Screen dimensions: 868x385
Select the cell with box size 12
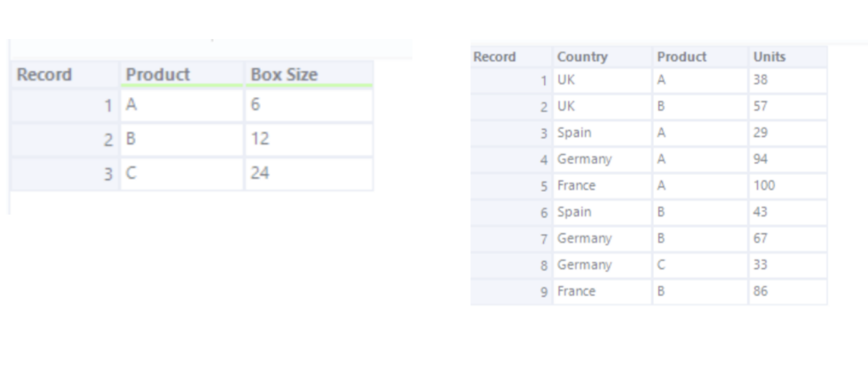[x=309, y=139]
